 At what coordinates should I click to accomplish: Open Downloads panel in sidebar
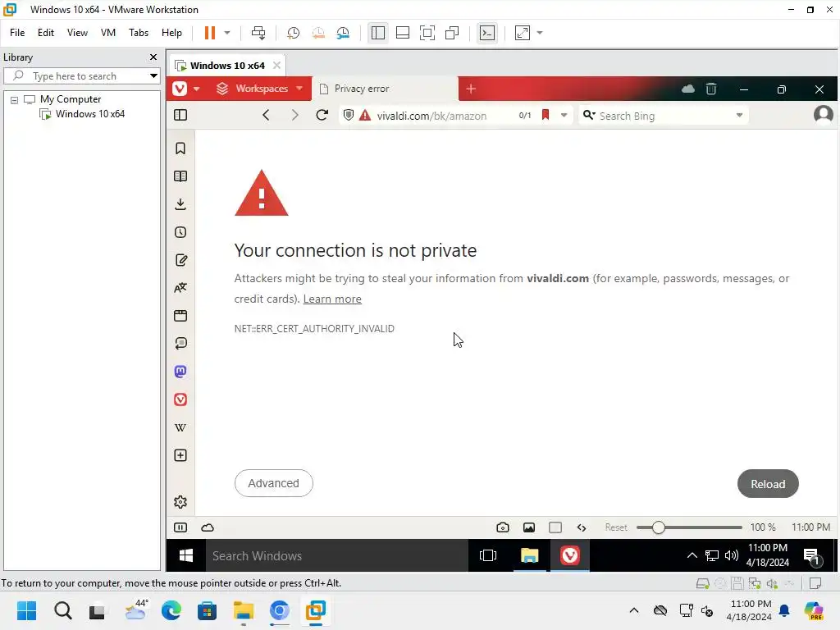point(180,204)
